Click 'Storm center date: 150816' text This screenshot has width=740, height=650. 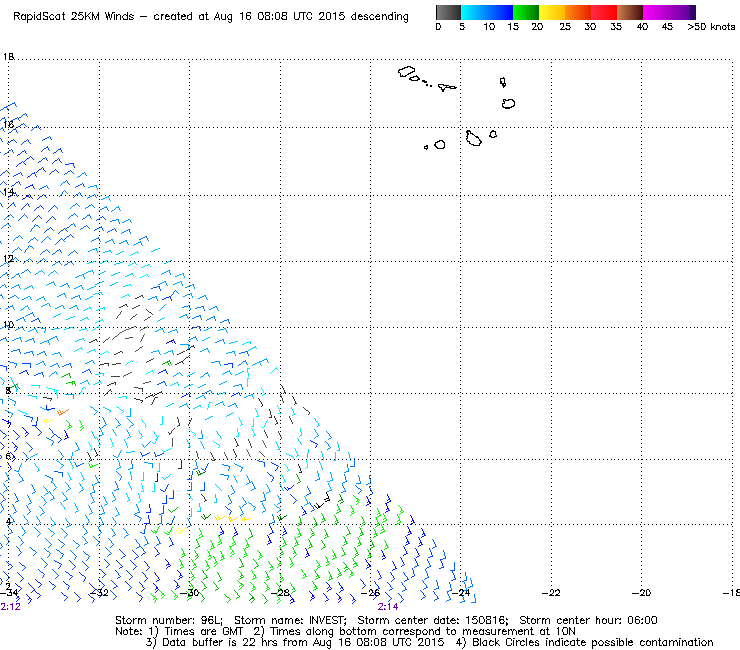(x=433, y=620)
